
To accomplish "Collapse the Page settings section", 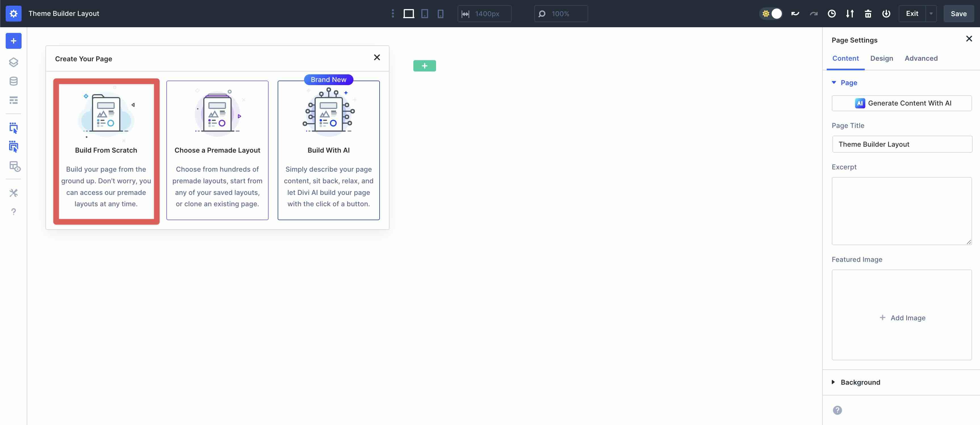I will 834,83.
